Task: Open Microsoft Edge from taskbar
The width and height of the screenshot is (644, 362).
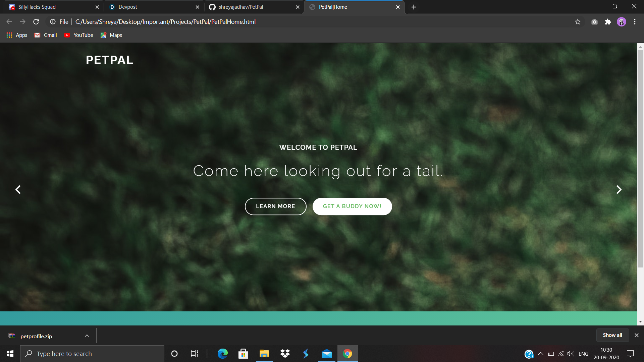Action: click(222, 354)
